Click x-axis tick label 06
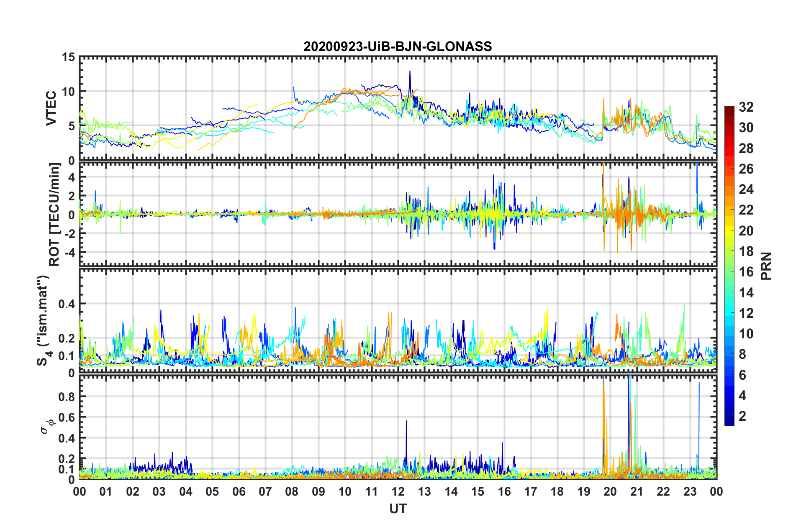Screen dimensions: 796x532 239,491
